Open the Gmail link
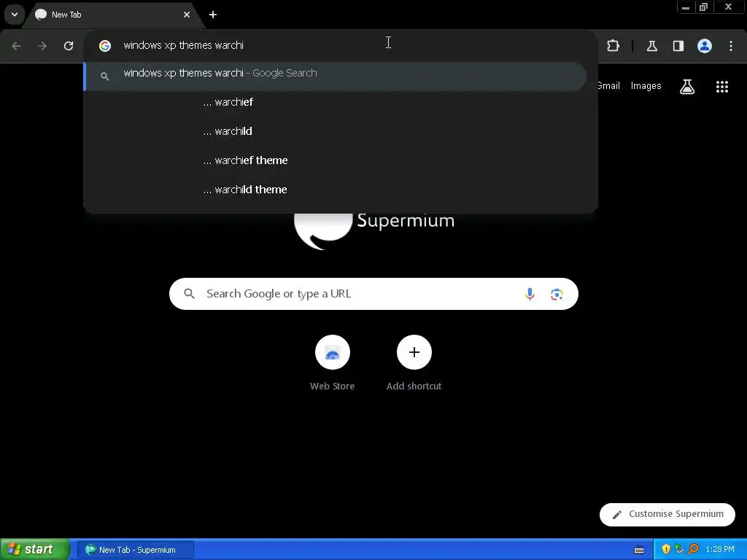 (608, 86)
